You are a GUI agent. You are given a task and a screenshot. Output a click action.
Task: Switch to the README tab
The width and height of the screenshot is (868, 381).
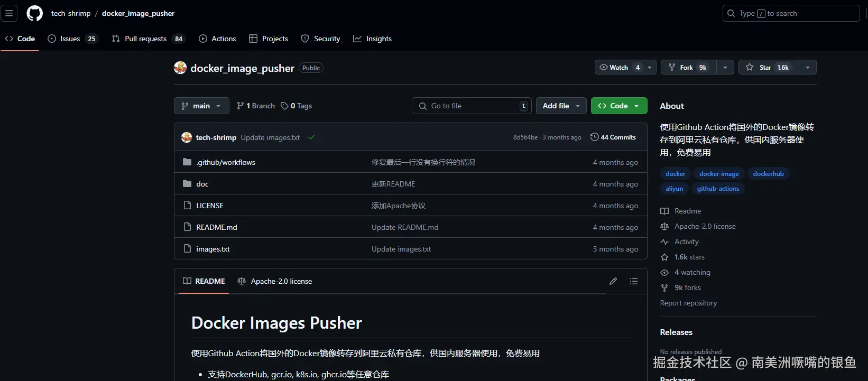(204, 281)
